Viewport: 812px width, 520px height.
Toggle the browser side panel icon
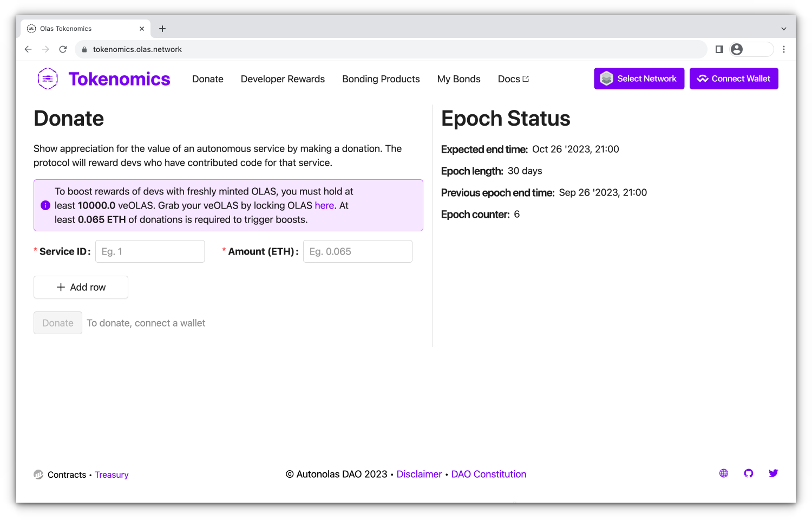(719, 49)
